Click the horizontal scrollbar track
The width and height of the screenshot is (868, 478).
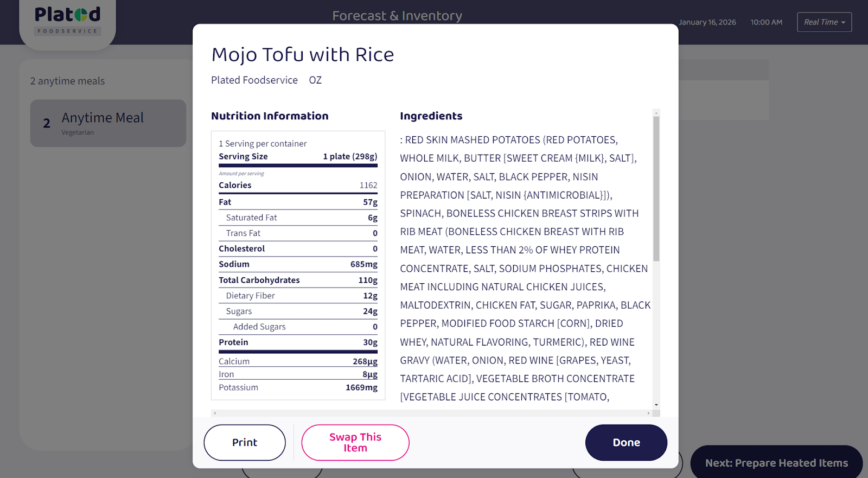431,413
